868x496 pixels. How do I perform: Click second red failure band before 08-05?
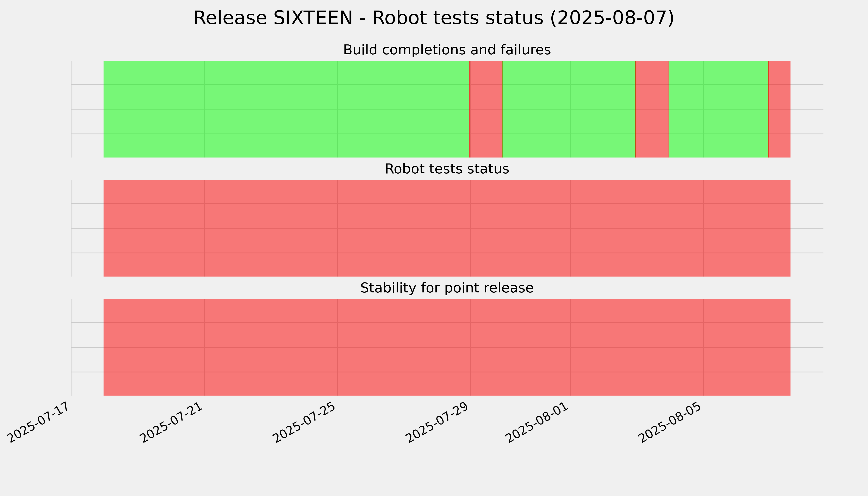point(652,109)
